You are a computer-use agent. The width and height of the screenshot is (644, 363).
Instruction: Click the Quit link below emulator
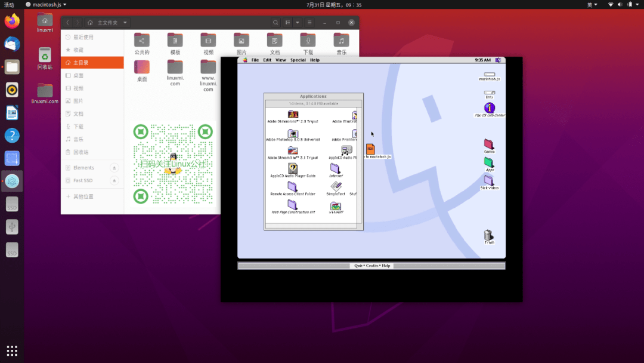(x=358, y=266)
